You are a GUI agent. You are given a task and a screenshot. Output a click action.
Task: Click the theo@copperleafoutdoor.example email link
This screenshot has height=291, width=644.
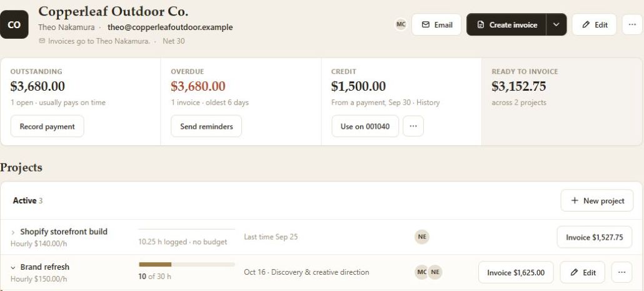click(x=170, y=27)
